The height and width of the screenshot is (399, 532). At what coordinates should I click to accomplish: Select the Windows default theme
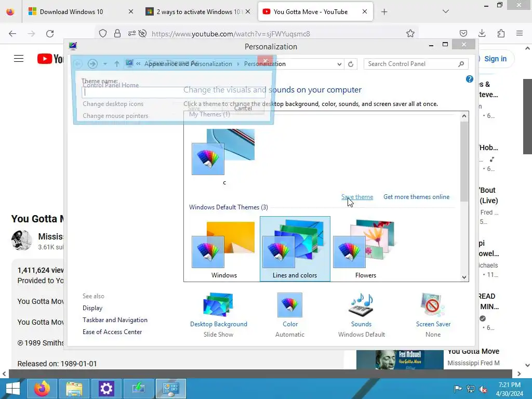point(224,249)
